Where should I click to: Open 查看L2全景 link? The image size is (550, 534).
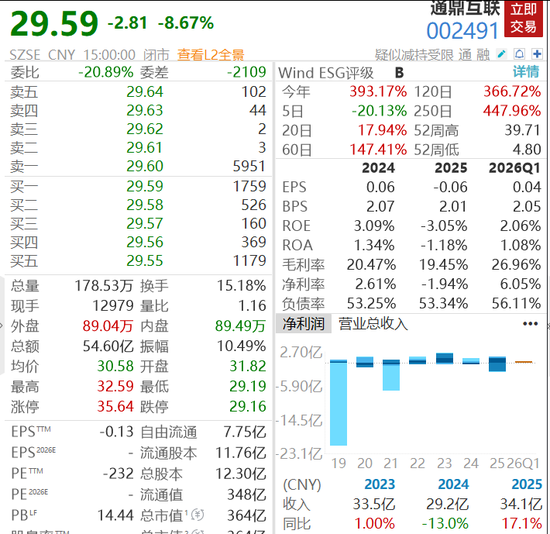click(210, 55)
